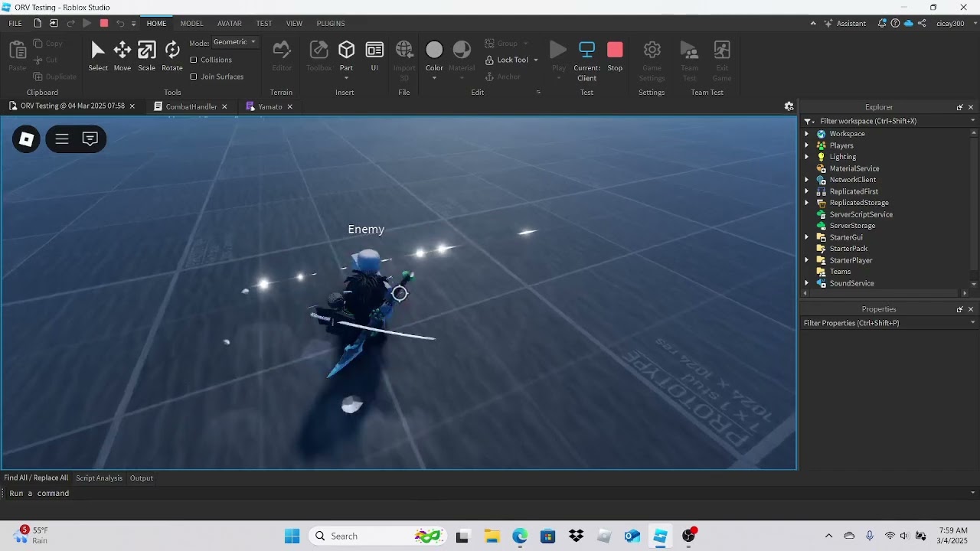Open the Yamato script tab
Image resolution: width=980 pixels, height=551 pixels.
point(269,106)
